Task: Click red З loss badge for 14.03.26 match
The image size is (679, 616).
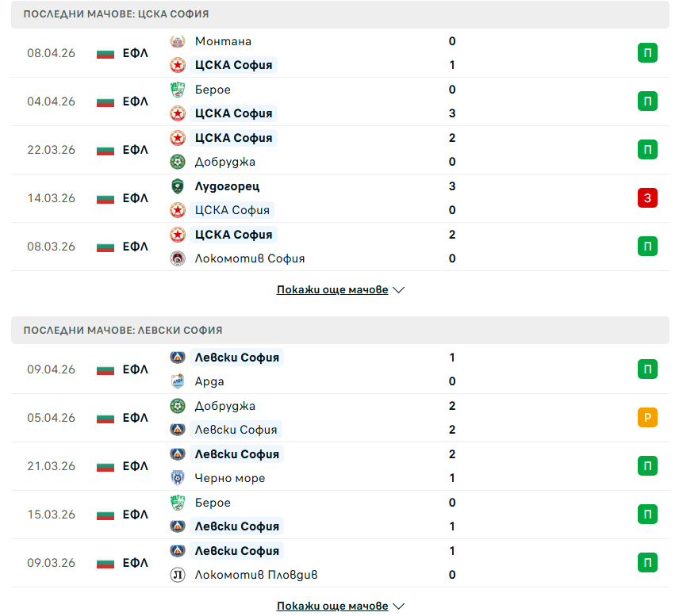Action: [647, 198]
